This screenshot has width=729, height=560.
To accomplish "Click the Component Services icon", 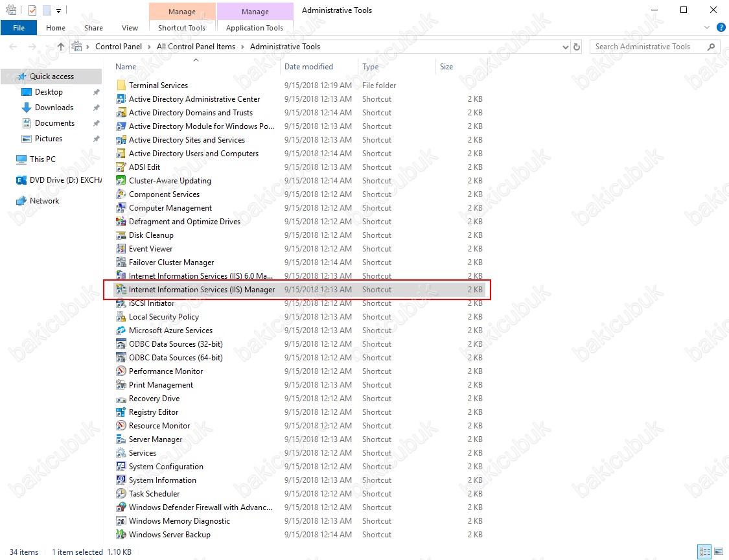I will (121, 194).
